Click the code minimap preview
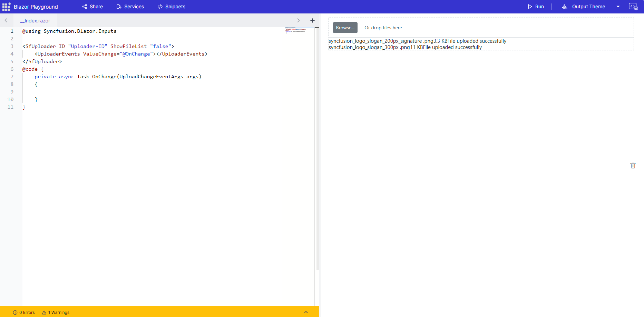 (x=295, y=31)
